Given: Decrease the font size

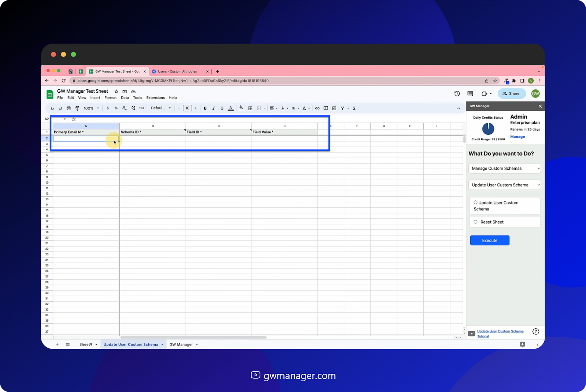Looking at the screenshot, I should pyautogui.click(x=179, y=108).
